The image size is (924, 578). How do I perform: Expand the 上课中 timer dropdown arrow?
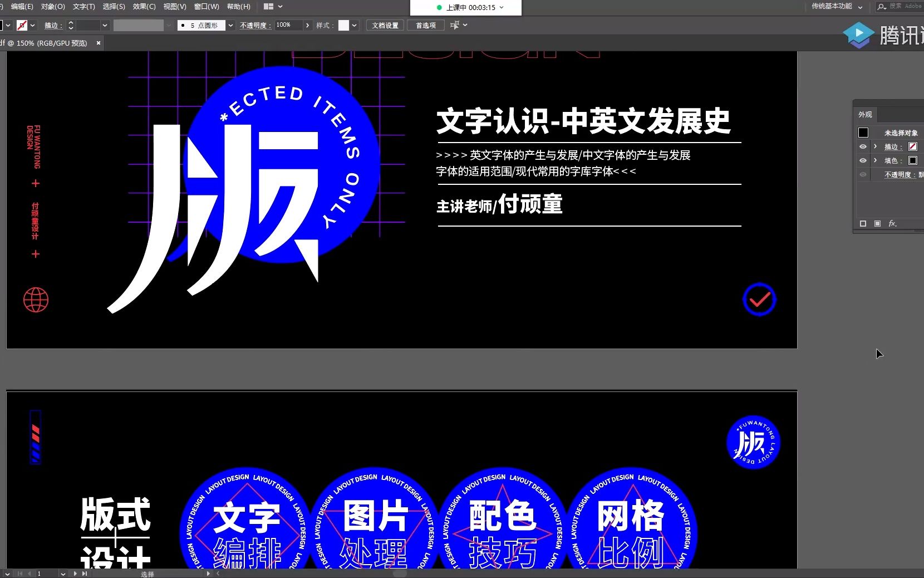(x=502, y=7)
